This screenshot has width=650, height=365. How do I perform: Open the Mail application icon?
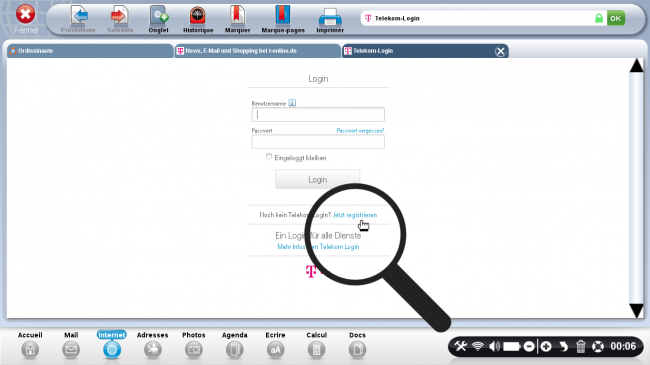[71, 350]
